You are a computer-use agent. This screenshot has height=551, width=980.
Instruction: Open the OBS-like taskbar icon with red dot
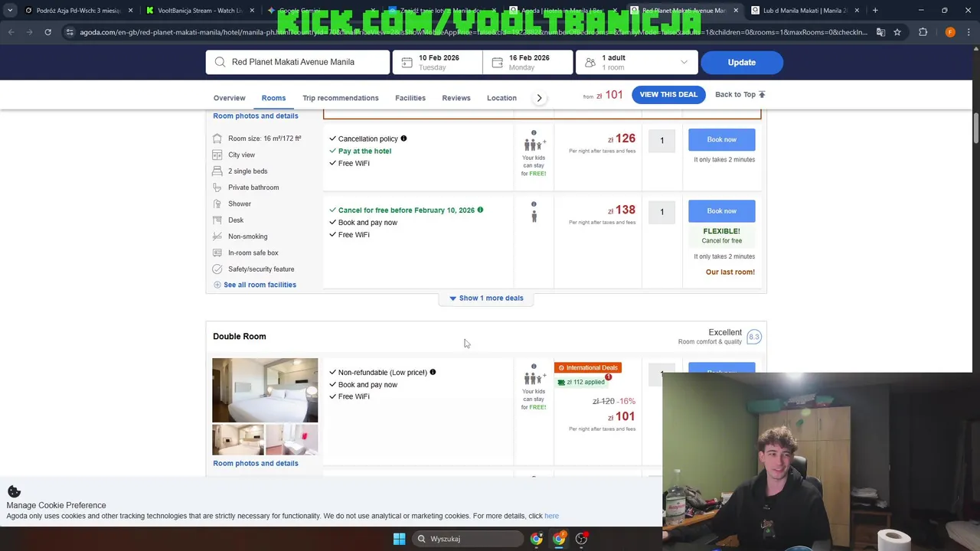[x=581, y=539]
